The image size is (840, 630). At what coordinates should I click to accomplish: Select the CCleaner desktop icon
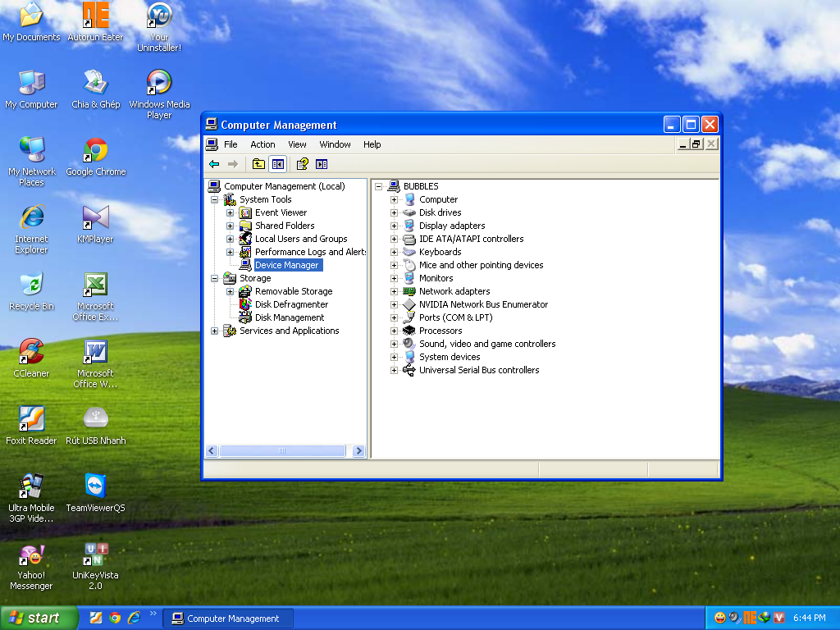(32, 358)
